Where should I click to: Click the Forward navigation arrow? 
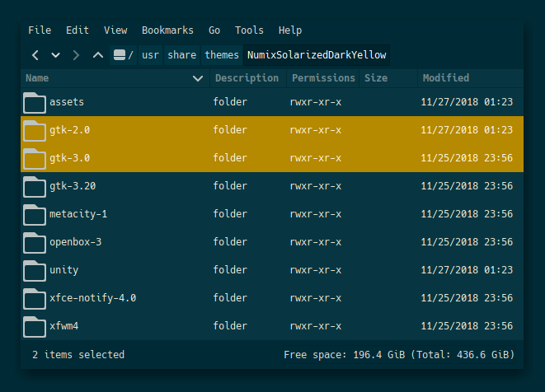(77, 55)
